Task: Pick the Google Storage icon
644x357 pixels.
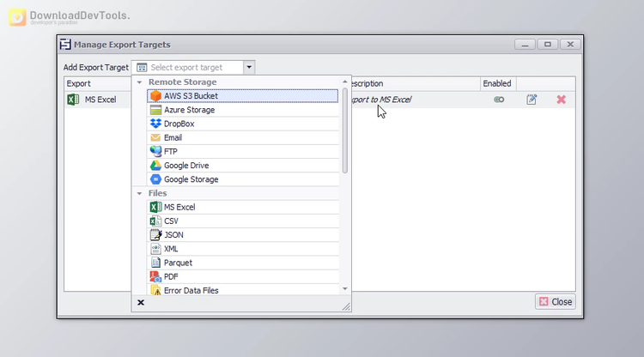Action: (x=155, y=179)
